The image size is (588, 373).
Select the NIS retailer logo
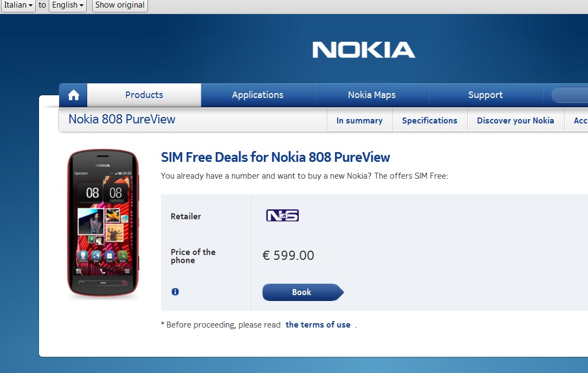(x=282, y=215)
